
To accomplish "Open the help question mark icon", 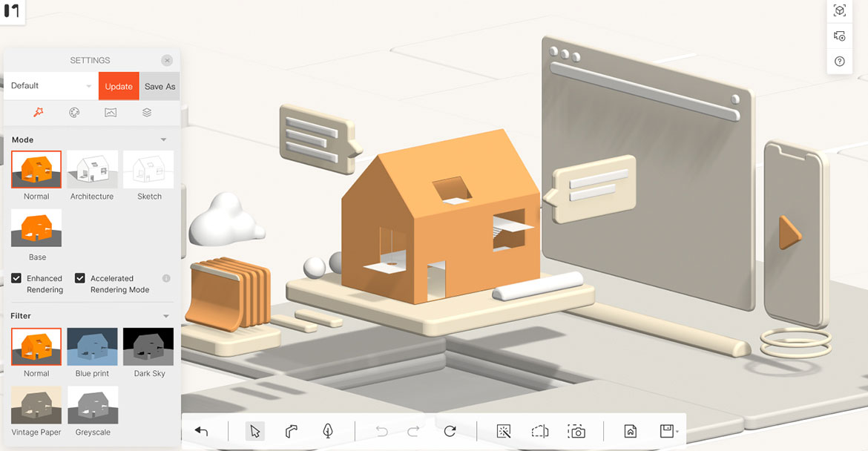I will coord(840,62).
